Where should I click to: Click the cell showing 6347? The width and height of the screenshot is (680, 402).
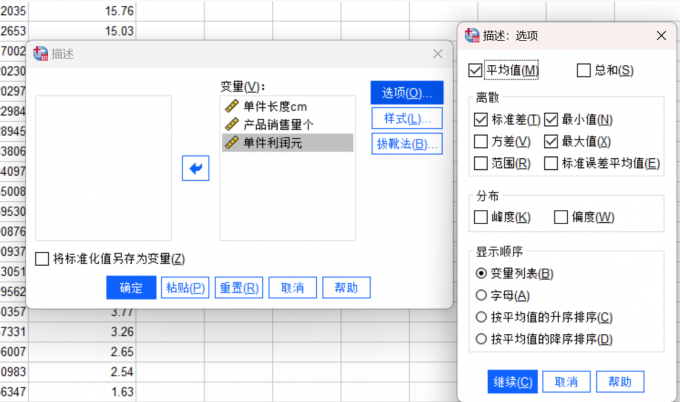[x=14, y=392]
